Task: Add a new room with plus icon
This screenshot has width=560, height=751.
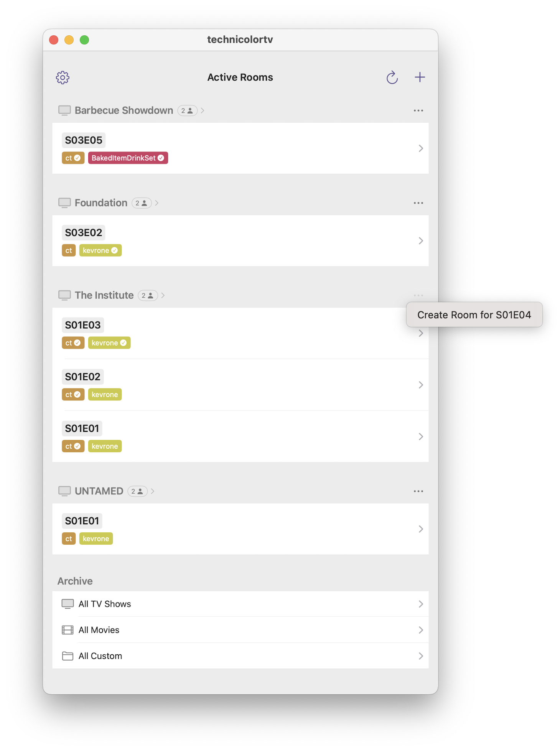Action: point(420,77)
